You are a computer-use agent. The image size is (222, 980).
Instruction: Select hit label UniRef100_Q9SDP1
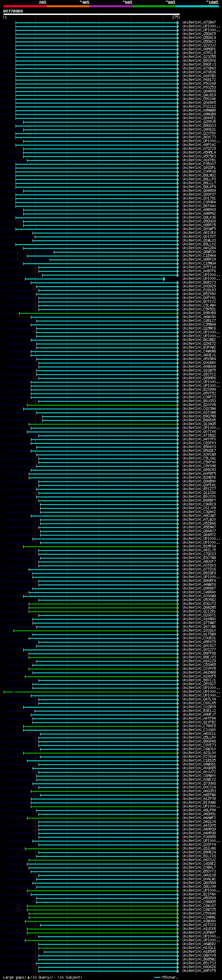(x=199, y=168)
